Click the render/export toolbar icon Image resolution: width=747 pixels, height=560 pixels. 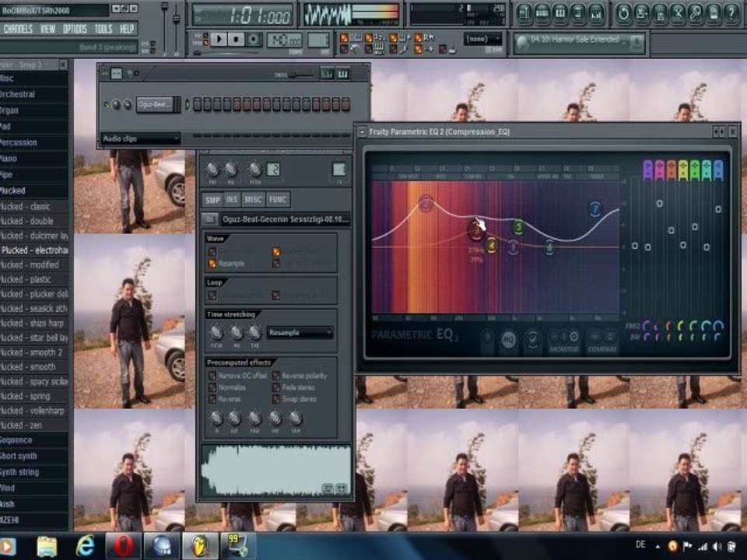coord(659,13)
